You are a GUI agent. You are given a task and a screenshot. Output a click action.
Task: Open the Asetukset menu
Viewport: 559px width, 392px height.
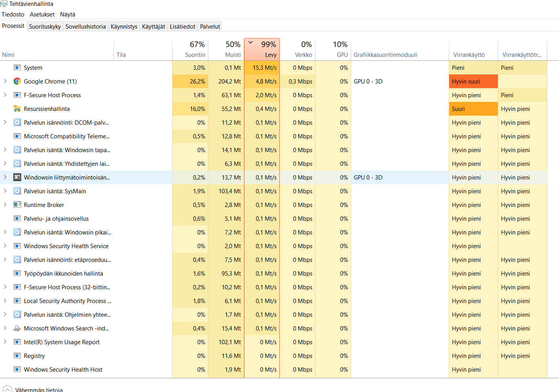tap(42, 15)
